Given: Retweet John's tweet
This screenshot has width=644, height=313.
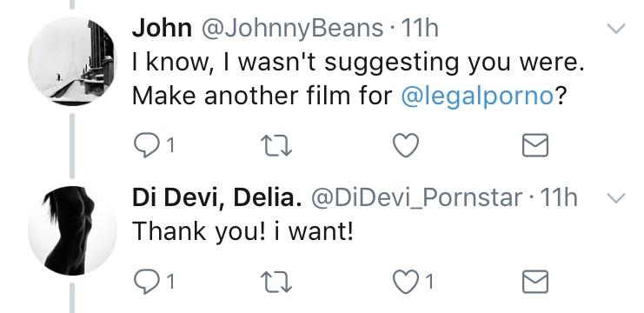Looking at the screenshot, I should (x=277, y=146).
